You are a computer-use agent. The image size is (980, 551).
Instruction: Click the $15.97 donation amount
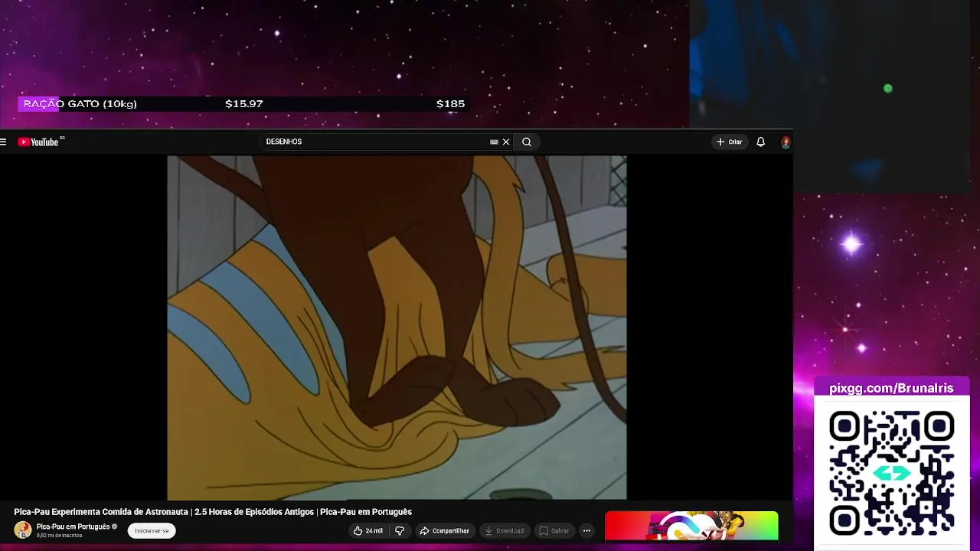(x=244, y=104)
